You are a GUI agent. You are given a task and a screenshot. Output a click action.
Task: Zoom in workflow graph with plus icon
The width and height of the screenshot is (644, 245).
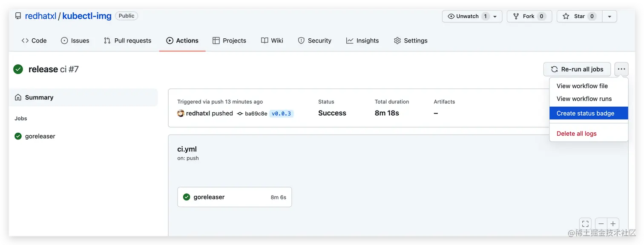[613, 224]
